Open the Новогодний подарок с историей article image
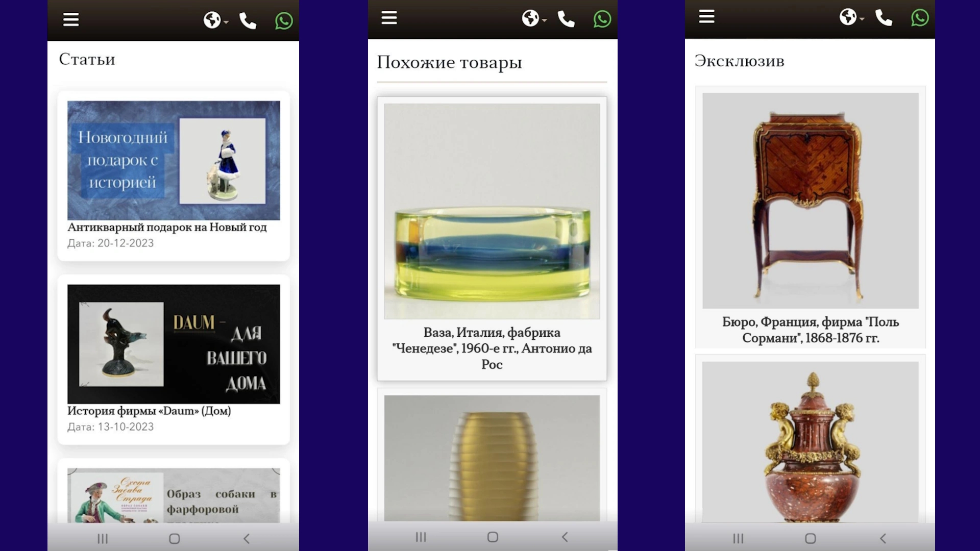The height and width of the screenshot is (551, 980). (x=174, y=160)
